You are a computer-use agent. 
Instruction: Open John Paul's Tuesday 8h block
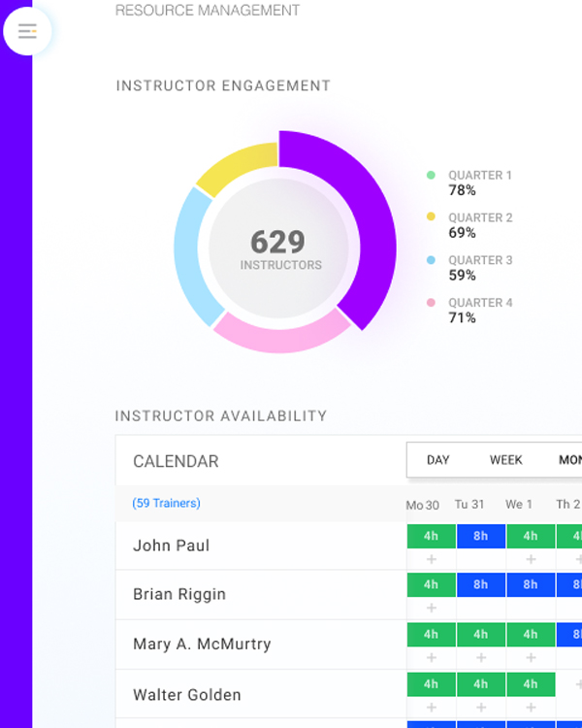481,536
